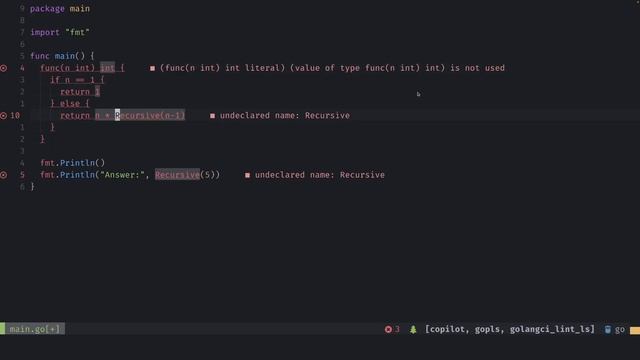Image resolution: width=640 pixels, height=360 pixels.
Task: Click the error sign on the func literal line
Action: 4,68
